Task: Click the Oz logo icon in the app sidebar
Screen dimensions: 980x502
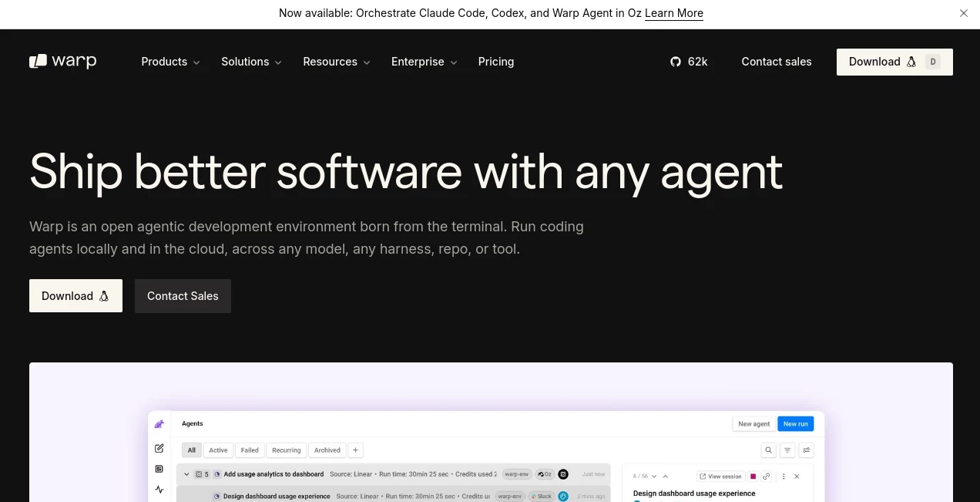Action: tap(159, 424)
